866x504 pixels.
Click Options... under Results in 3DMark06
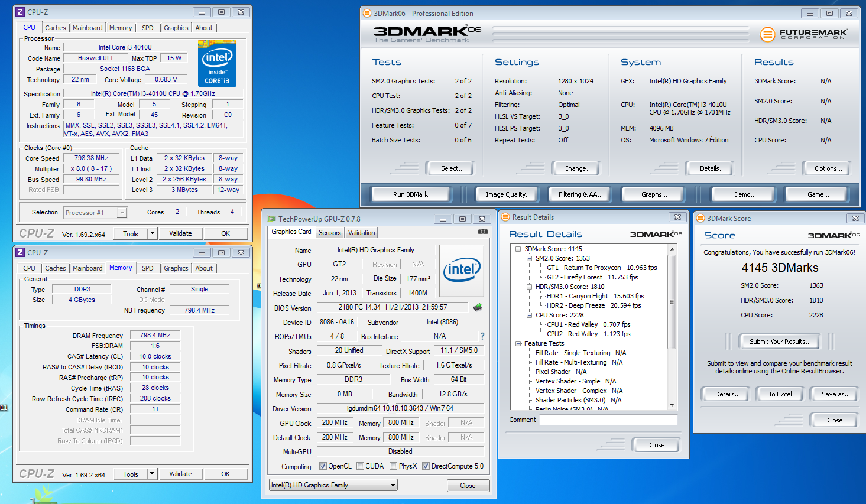click(x=828, y=168)
